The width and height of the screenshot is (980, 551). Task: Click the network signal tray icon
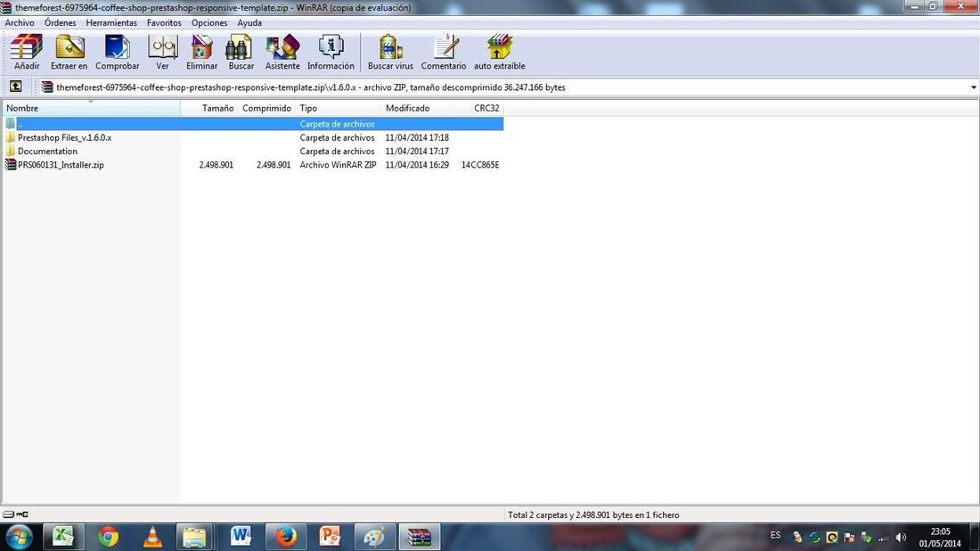point(884,538)
